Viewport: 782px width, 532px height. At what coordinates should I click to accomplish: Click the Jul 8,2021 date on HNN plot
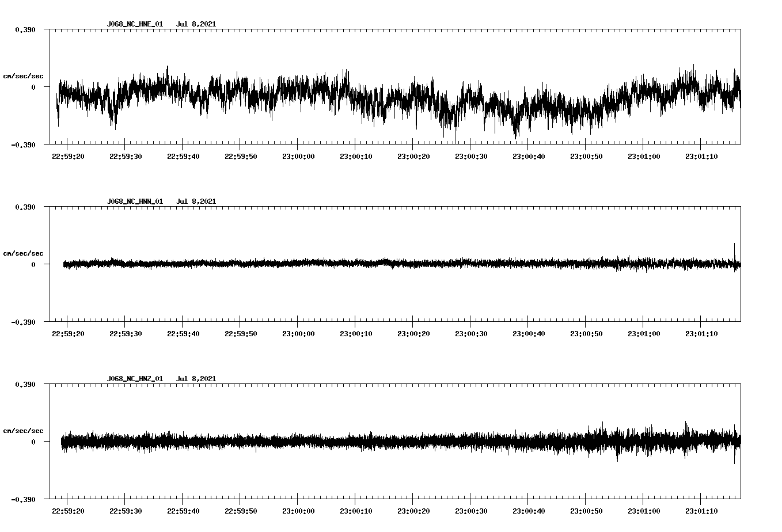(196, 202)
